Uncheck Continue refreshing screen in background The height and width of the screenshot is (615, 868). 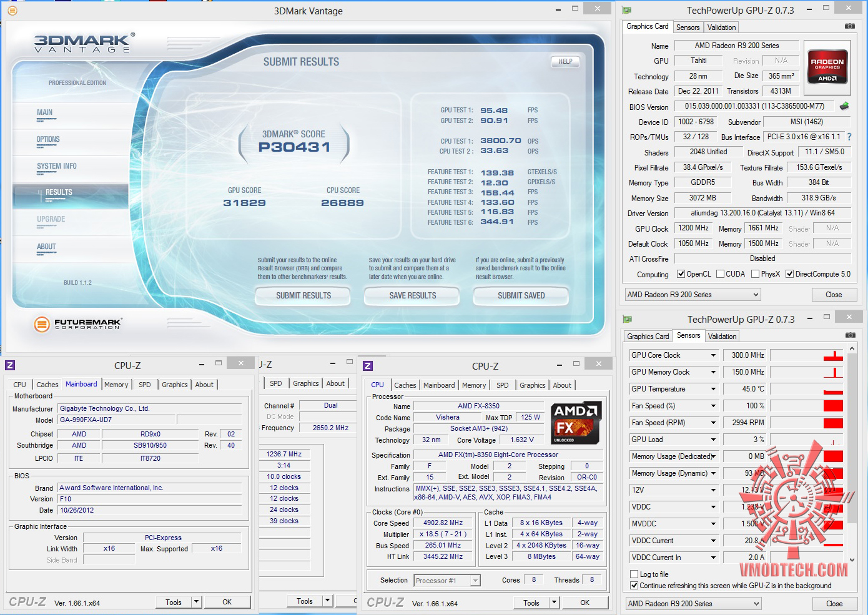pos(634,586)
